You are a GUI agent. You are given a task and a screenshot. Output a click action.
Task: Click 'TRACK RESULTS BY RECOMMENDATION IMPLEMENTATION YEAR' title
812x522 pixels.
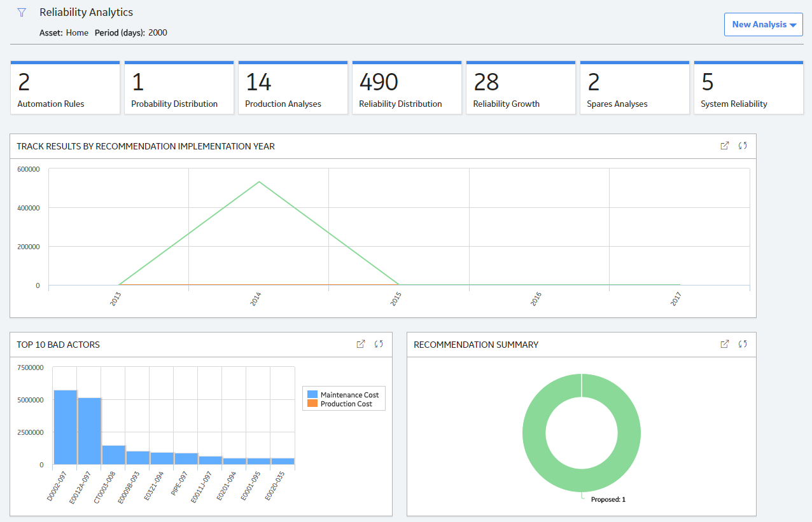point(146,146)
